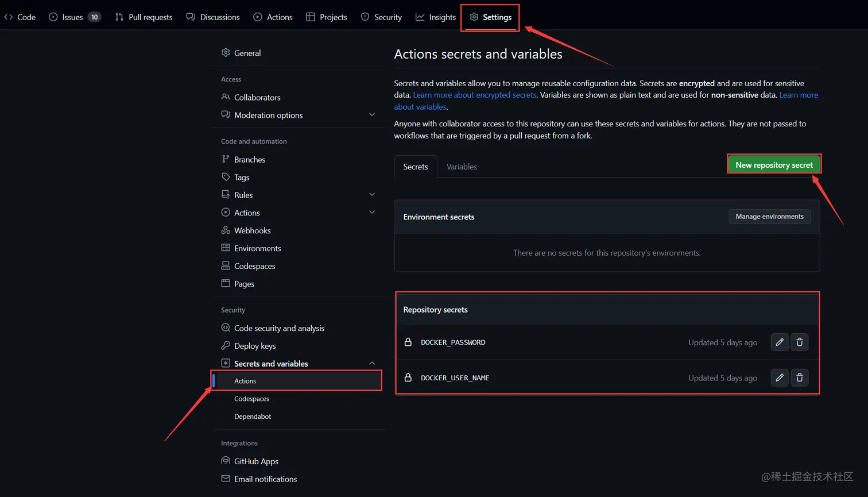Select the Secrets tab

point(416,167)
